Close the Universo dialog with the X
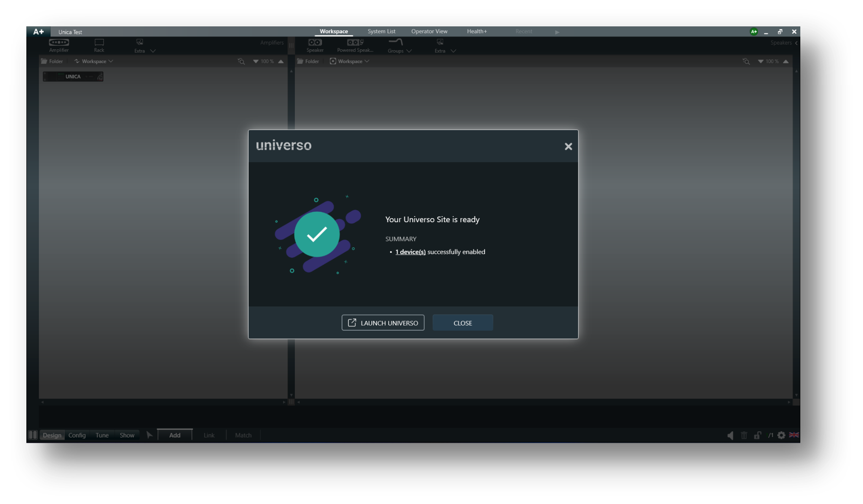The height and width of the screenshot is (504, 863). (x=568, y=147)
